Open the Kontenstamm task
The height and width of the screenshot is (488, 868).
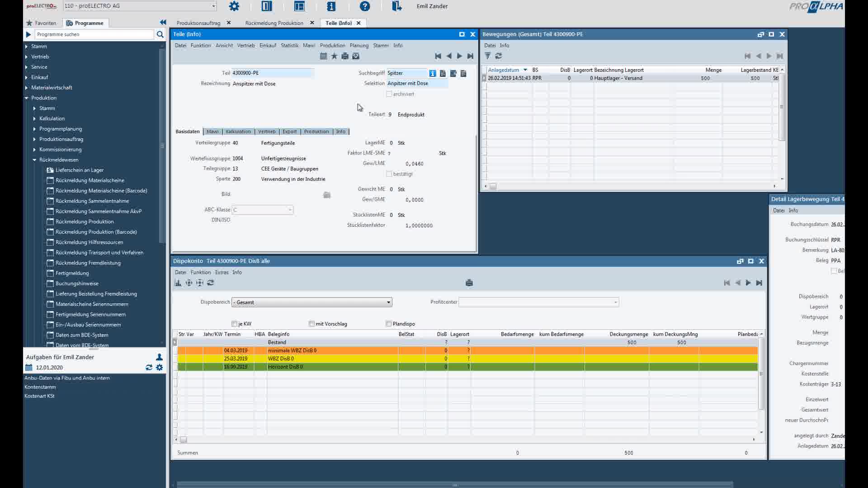[40, 387]
